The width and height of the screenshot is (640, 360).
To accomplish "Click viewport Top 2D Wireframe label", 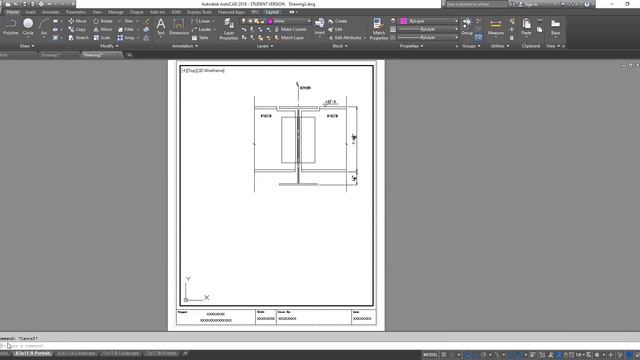I will [x=203, y=71].
